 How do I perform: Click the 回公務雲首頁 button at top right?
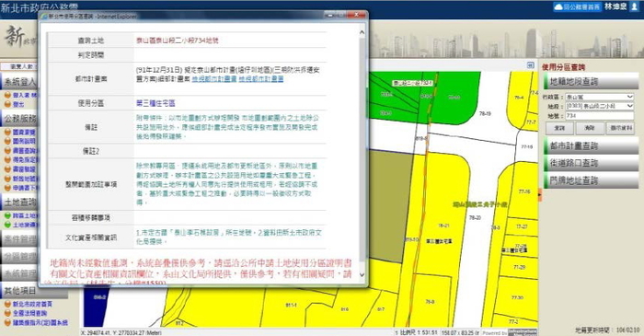577,7
